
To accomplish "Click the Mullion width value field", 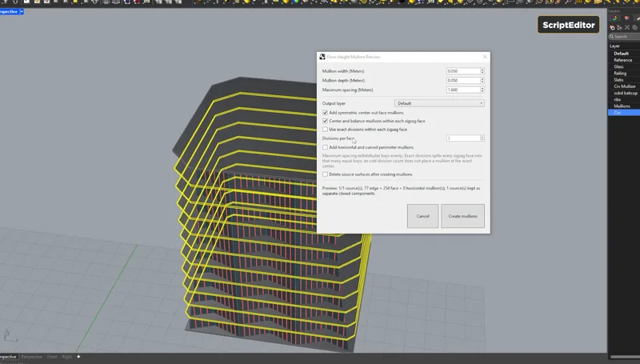I will point(463,71).
